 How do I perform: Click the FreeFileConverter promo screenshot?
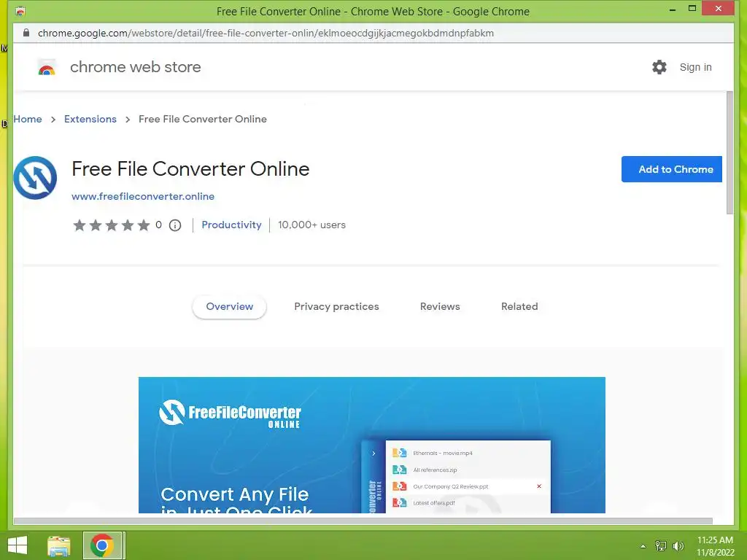(x=371, y=445)
